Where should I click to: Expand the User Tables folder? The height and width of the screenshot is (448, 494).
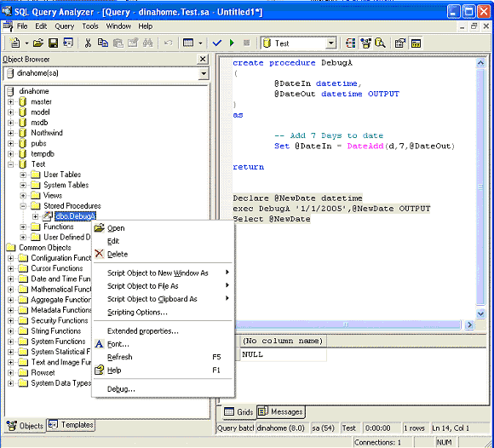(x=23, y=175)
